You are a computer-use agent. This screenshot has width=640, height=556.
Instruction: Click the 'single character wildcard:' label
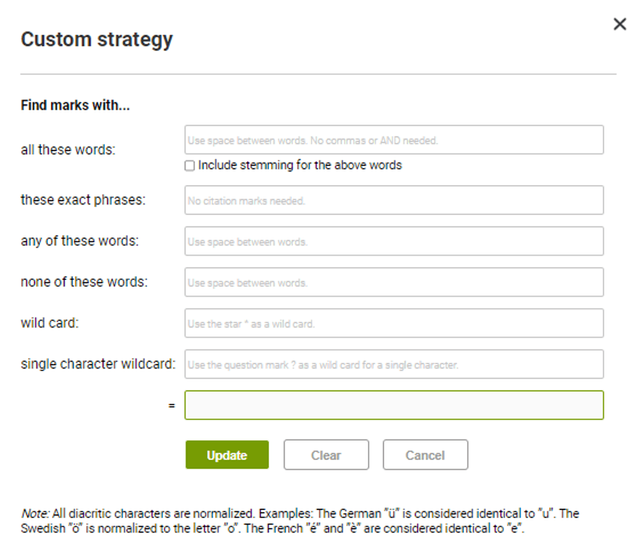[x=98, y=364]
